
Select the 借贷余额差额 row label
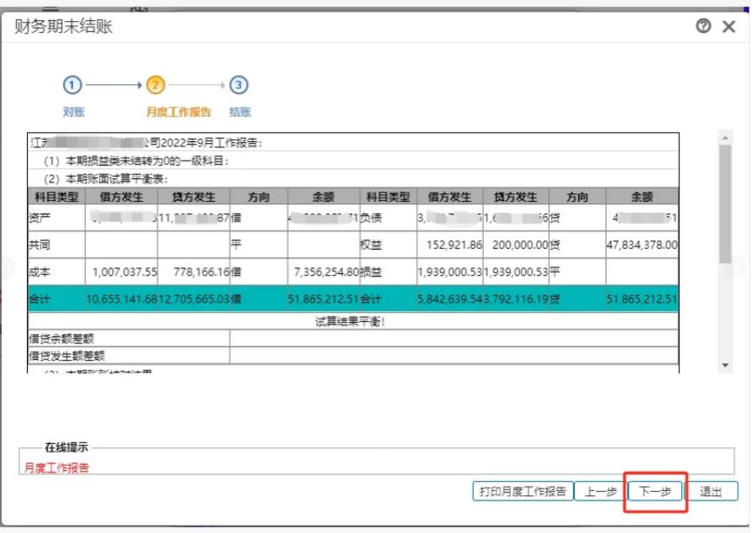click(66, 339)
